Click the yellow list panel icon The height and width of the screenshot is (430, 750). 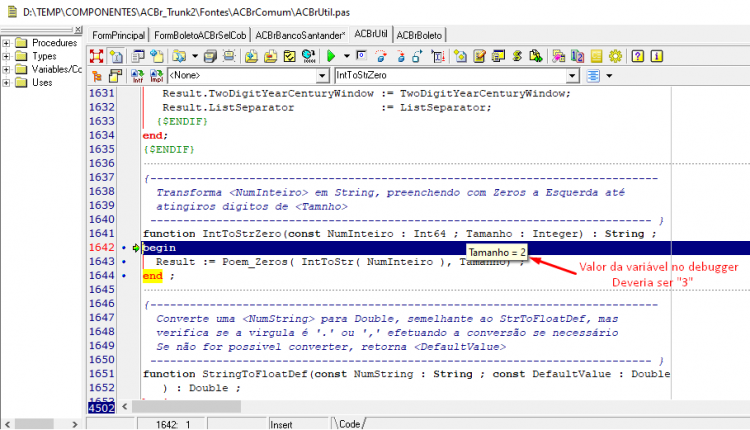tap(596, 56)
